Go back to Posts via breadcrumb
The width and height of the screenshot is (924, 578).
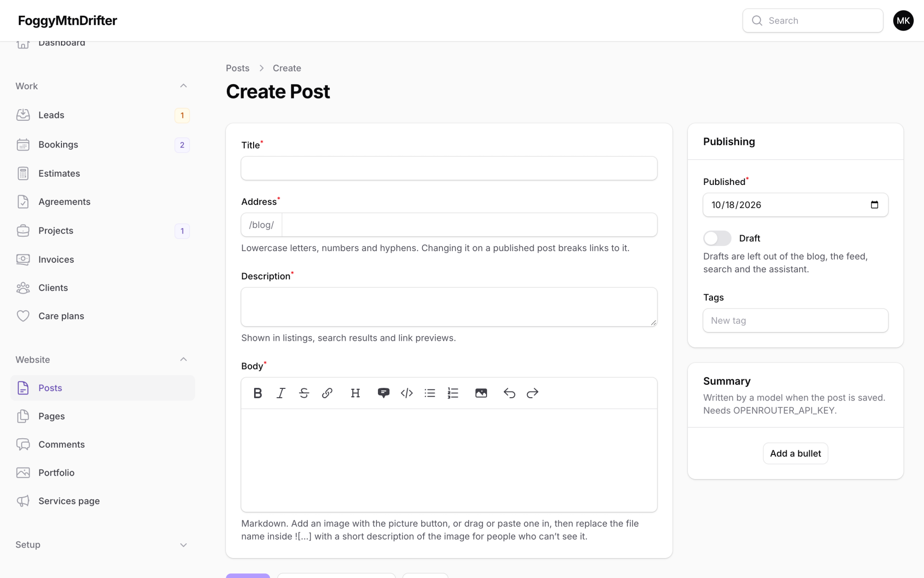[237, 68]
